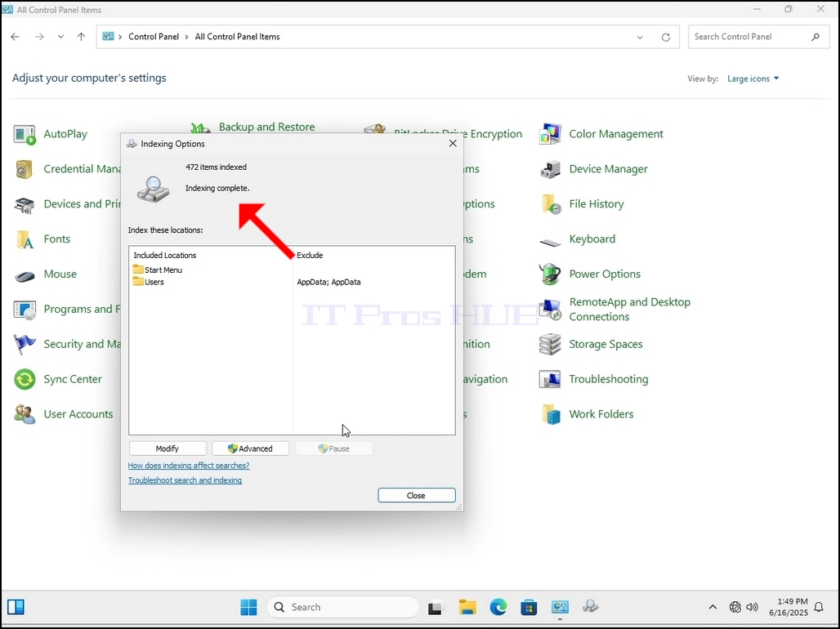
Task: Open Work Folders icon
Action: pos(550,415)
